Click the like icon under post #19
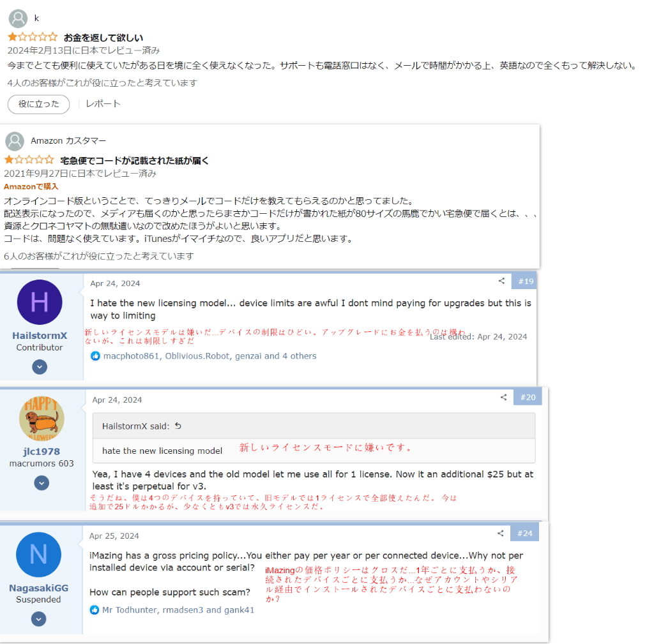 [96, 356]
